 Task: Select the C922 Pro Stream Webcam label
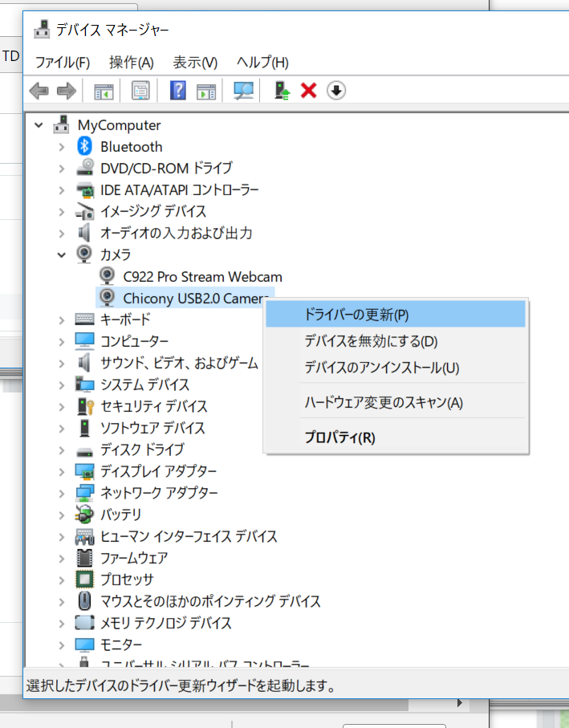202,277
